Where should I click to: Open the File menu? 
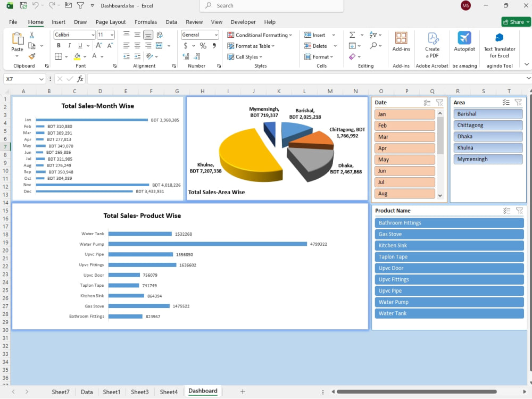[13, 22]
